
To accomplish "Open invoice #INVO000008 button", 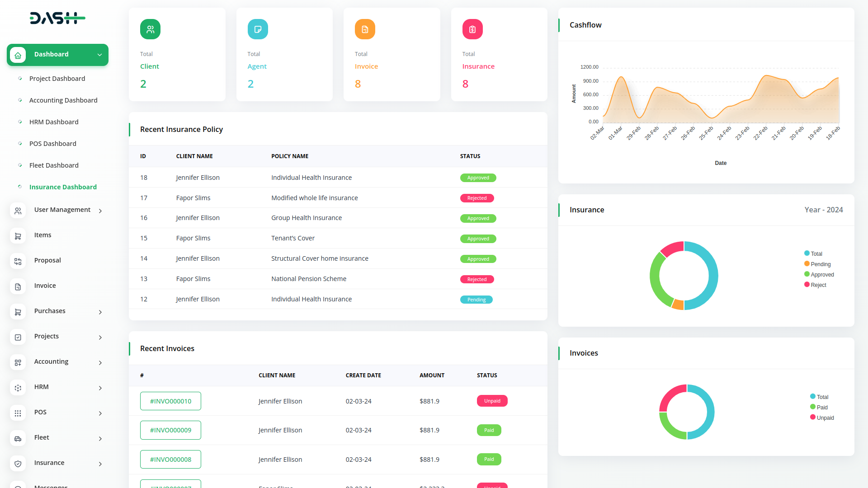I will coord(170,460).
